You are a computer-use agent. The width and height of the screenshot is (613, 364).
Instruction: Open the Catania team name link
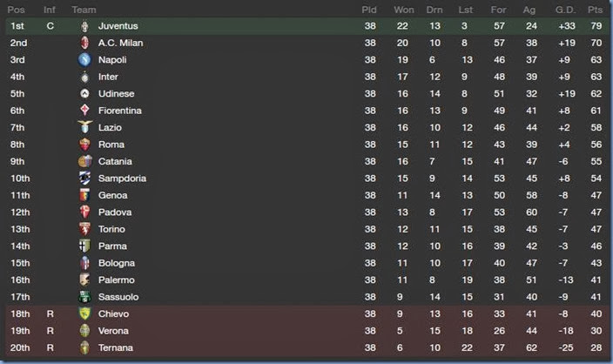pyautogui.click(x=116, y=162)
